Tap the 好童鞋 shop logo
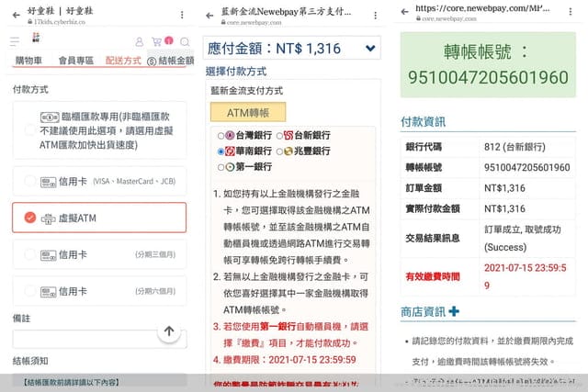This screenshot has height=392, width=588. (x=36, y=37)
